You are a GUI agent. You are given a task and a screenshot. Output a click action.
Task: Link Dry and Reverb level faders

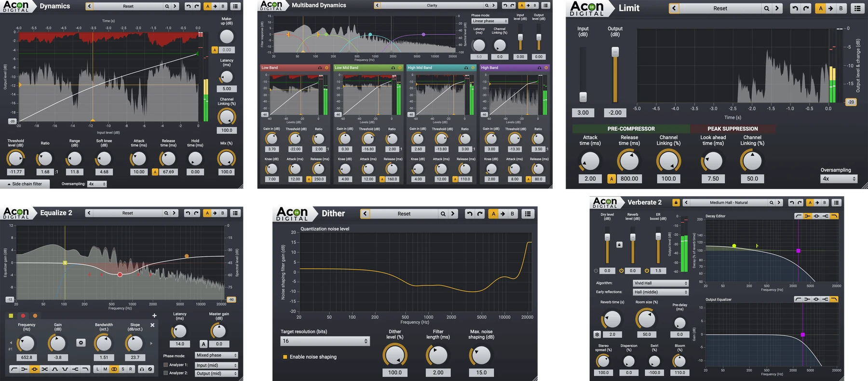tap(619, 245)
